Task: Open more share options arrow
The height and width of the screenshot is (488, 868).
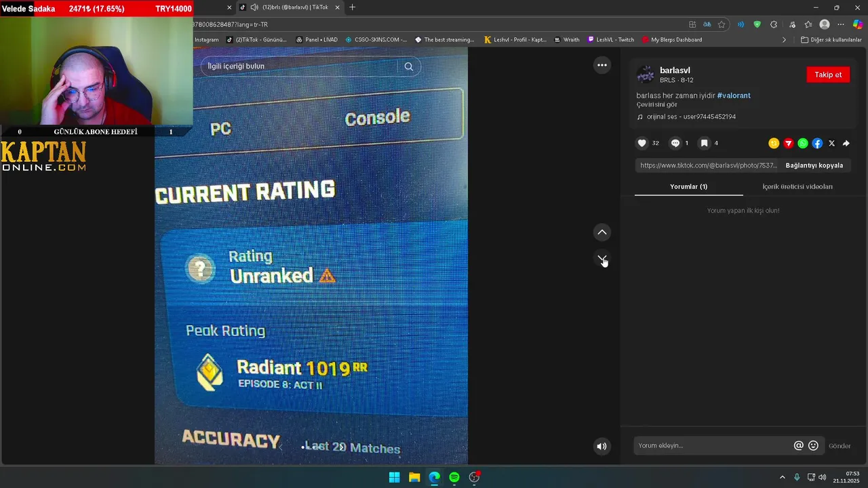Action: click(x=846, y=143)
